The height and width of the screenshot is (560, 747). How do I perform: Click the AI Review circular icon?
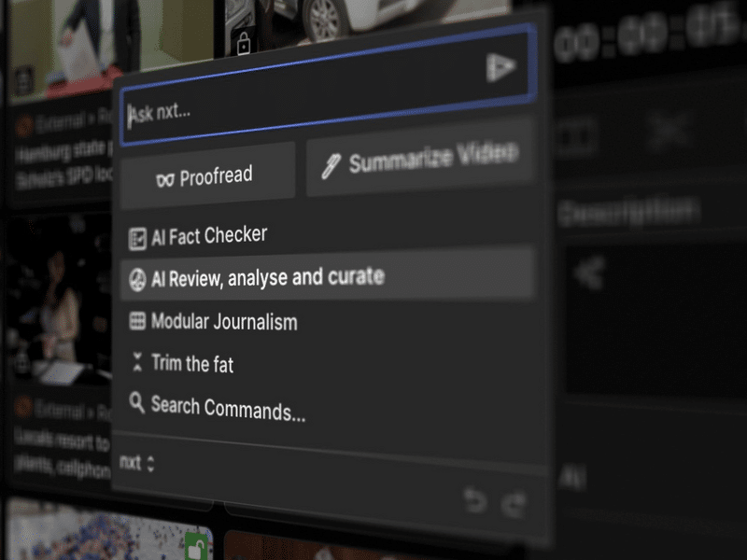136,279
